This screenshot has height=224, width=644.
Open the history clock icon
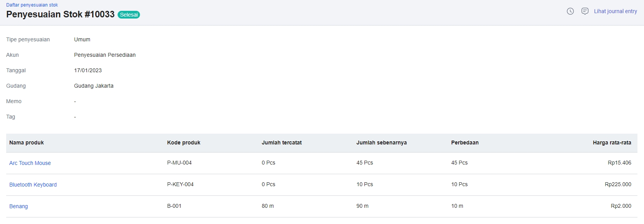(570, 11)
